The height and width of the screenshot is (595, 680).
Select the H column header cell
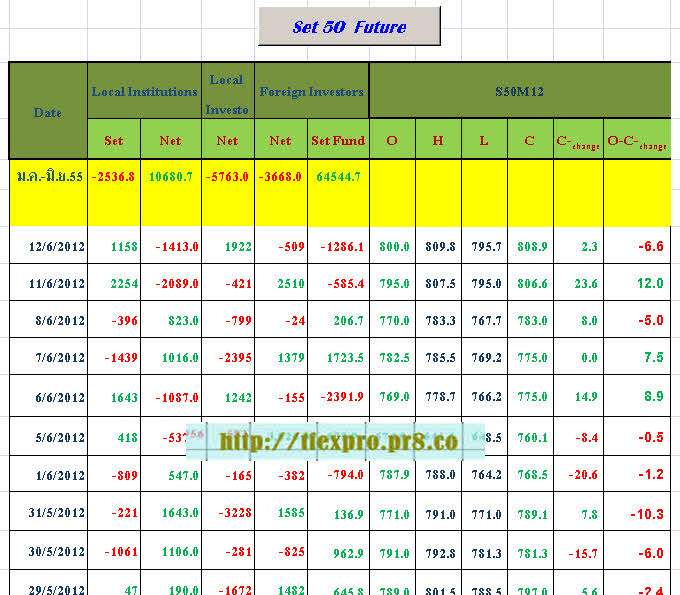click(x=438, y=141)
